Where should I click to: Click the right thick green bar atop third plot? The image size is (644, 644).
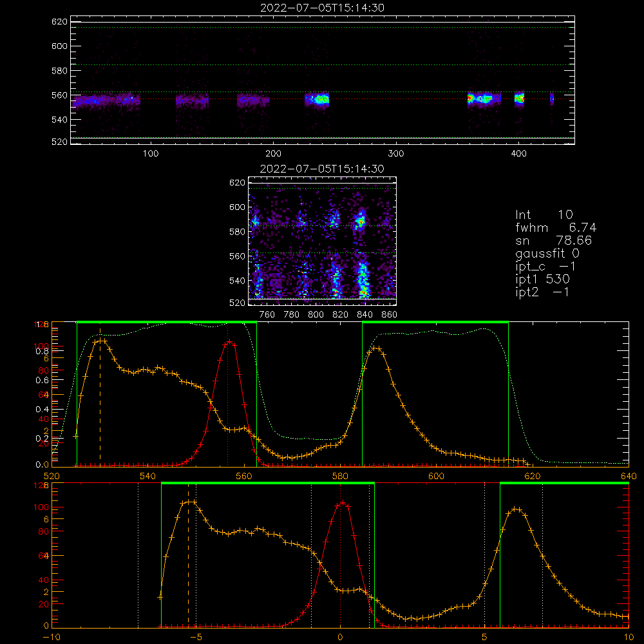click(x=435, y=323)
